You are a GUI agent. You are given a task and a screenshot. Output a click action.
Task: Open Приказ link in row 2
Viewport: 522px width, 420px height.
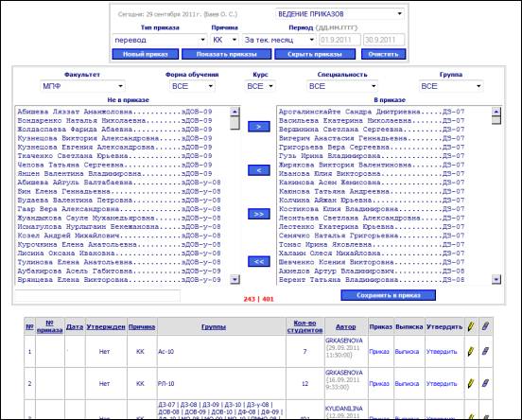(379, 383)
